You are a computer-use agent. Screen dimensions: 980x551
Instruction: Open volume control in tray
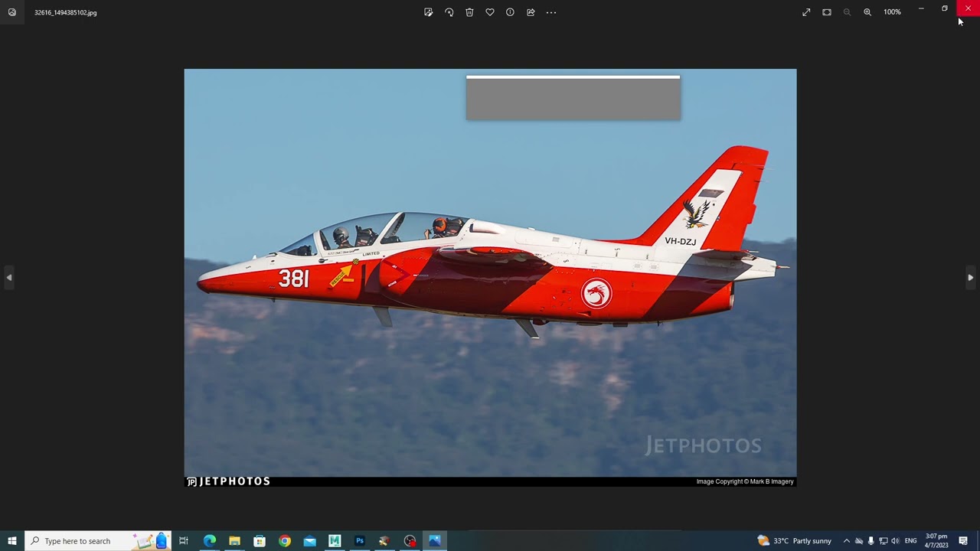coord(895,541)
